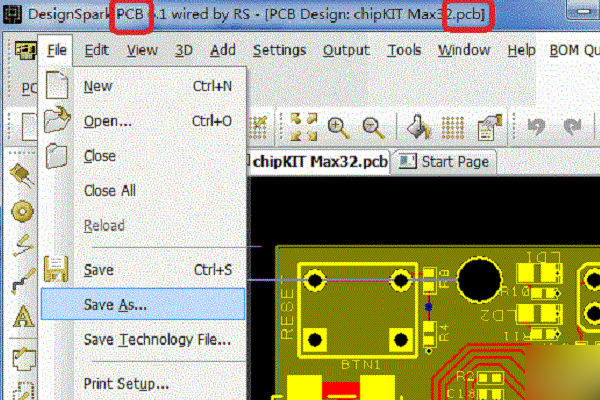
Task: Switch to the Start Page tab
Action: coord(445,162)
